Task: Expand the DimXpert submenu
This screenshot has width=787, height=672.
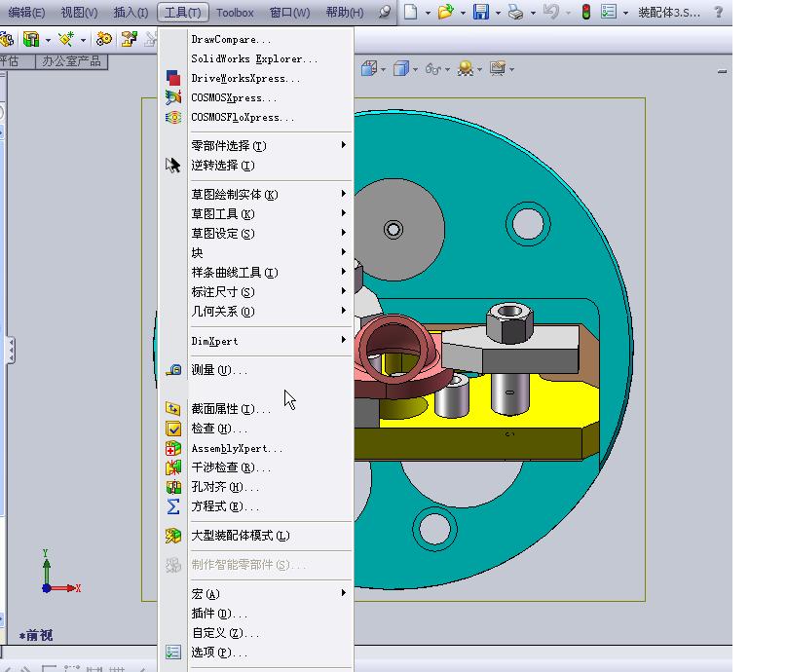Action: [x=269, y=341]
